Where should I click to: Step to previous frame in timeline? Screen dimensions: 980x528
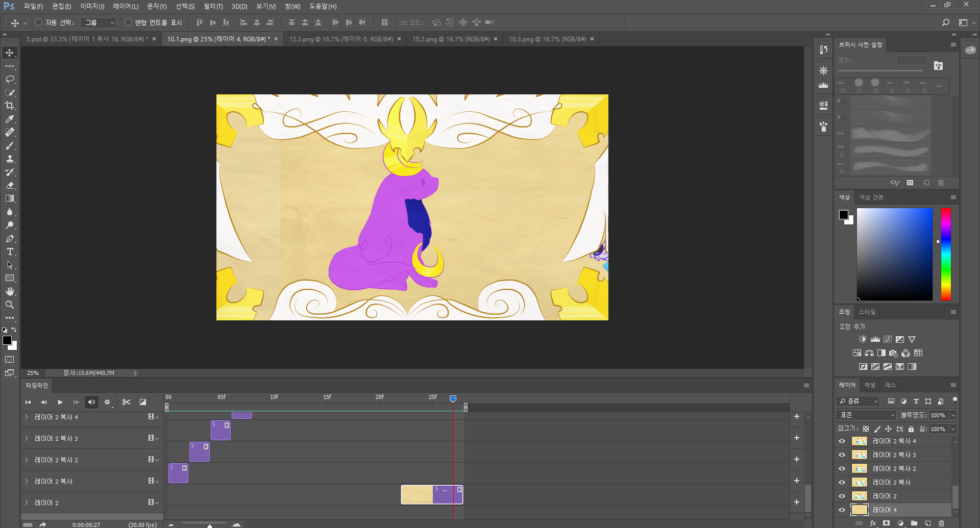click(44, 402)
